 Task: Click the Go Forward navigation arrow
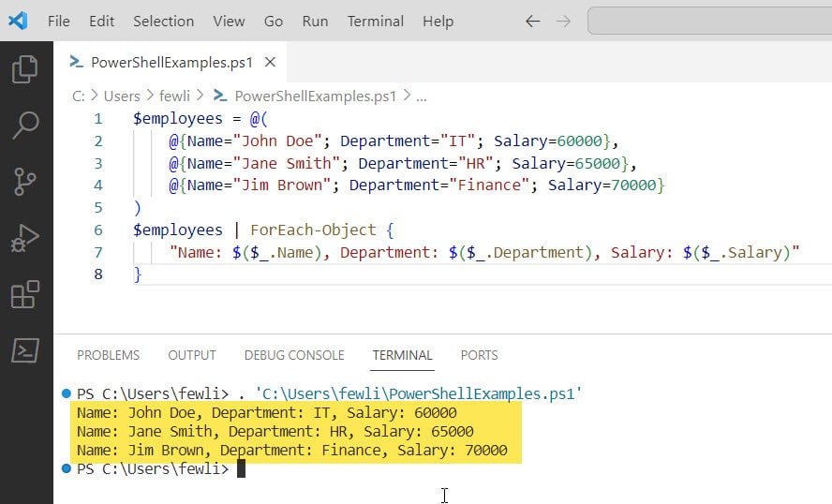(563, 22)
